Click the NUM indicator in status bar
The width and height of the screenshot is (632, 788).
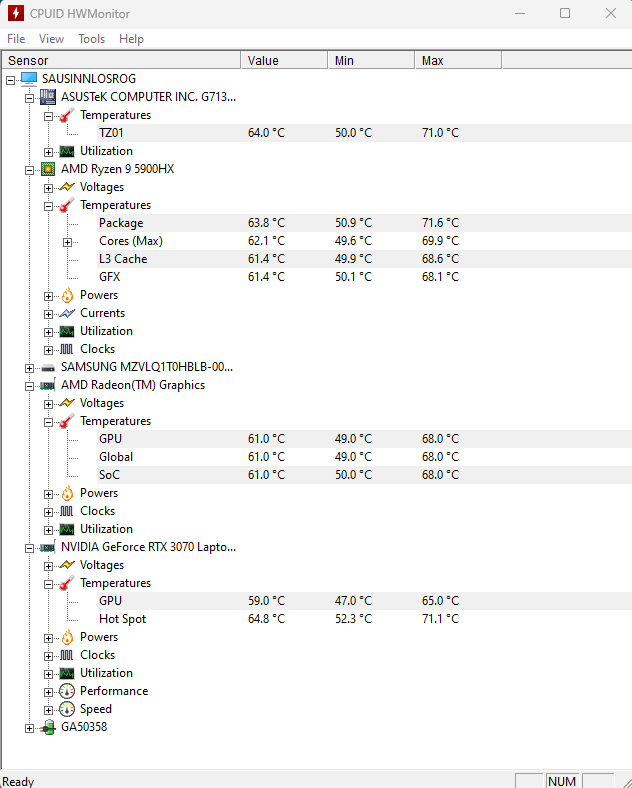(x=562, y=781)
